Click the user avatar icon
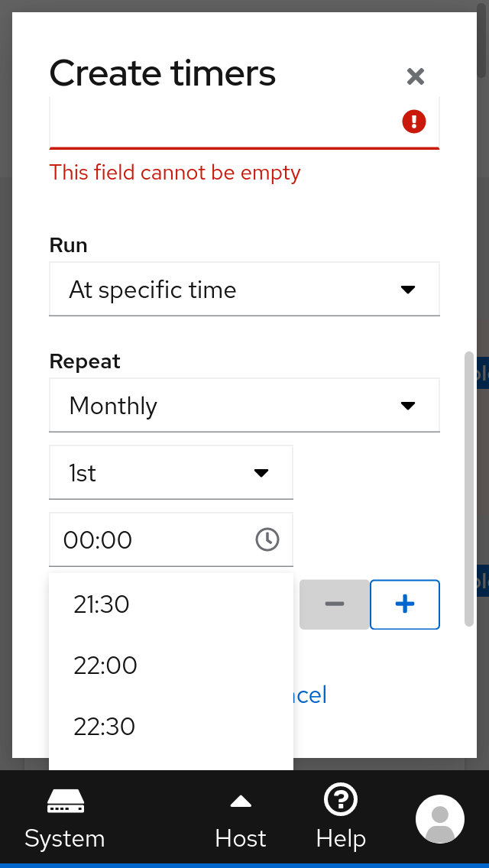This screenshot has width=489, height=868. point(439,818)
